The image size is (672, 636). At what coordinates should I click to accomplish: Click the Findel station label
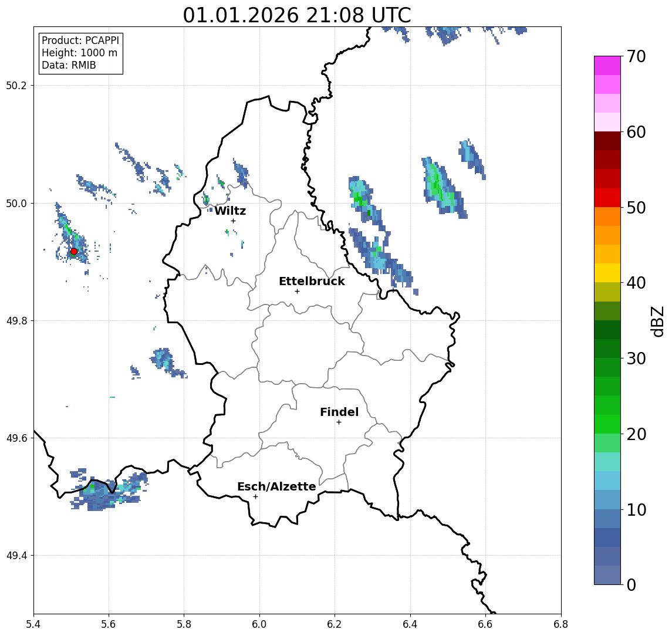click(x=339, y=412)
